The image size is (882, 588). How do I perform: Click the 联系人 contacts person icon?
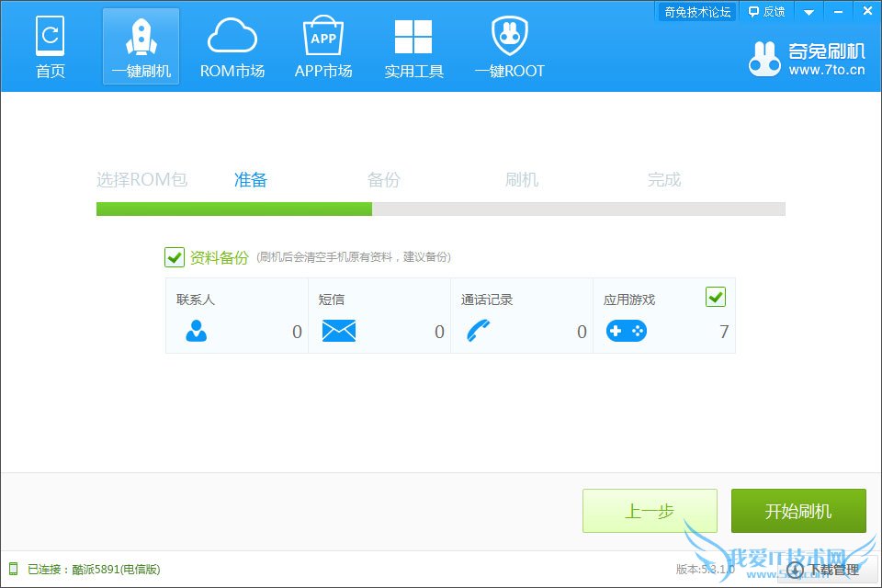[197, 331]
